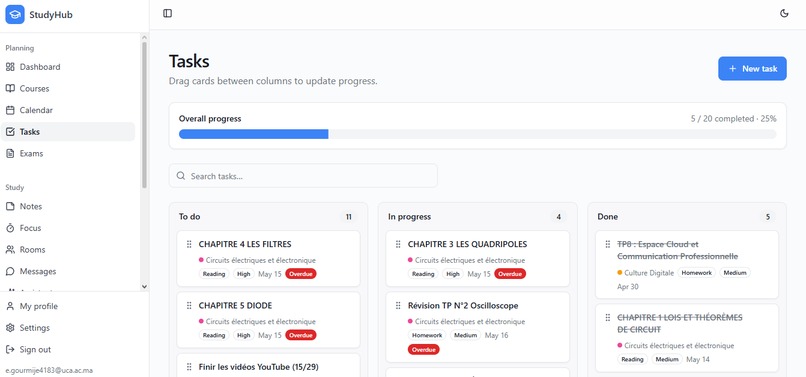Grab drag handle of CHAPITRE 5 DIODE

coord(189,306)
